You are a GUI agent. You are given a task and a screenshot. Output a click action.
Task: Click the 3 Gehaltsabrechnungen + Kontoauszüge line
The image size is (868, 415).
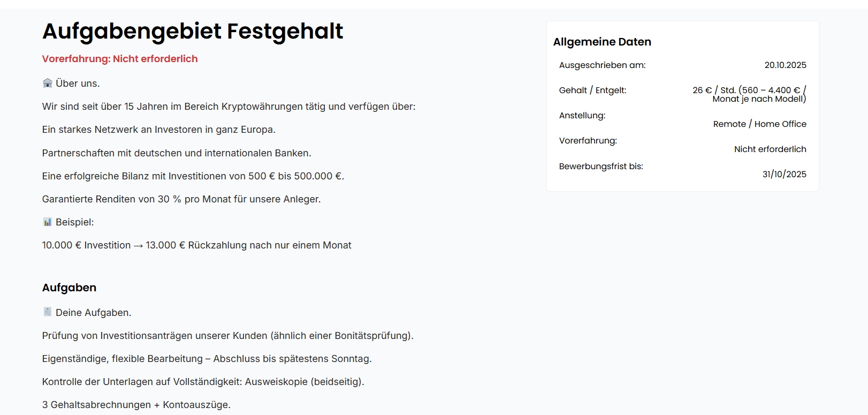click(x=136, y=405)
